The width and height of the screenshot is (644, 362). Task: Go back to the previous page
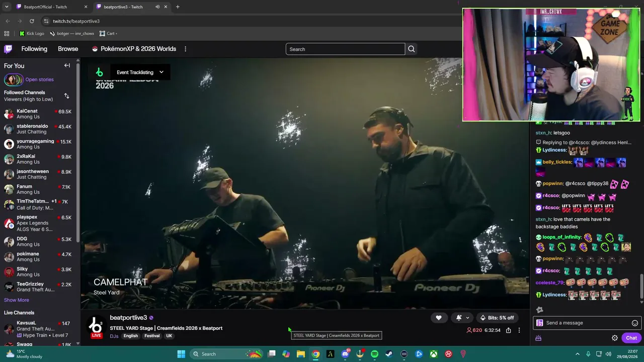8,21
